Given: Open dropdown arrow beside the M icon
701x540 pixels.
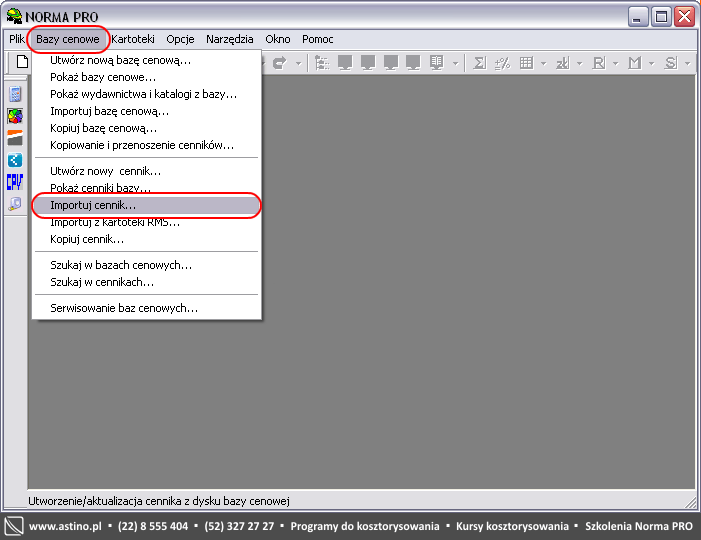Looking at the screenshot, I should tap(651, 63).
